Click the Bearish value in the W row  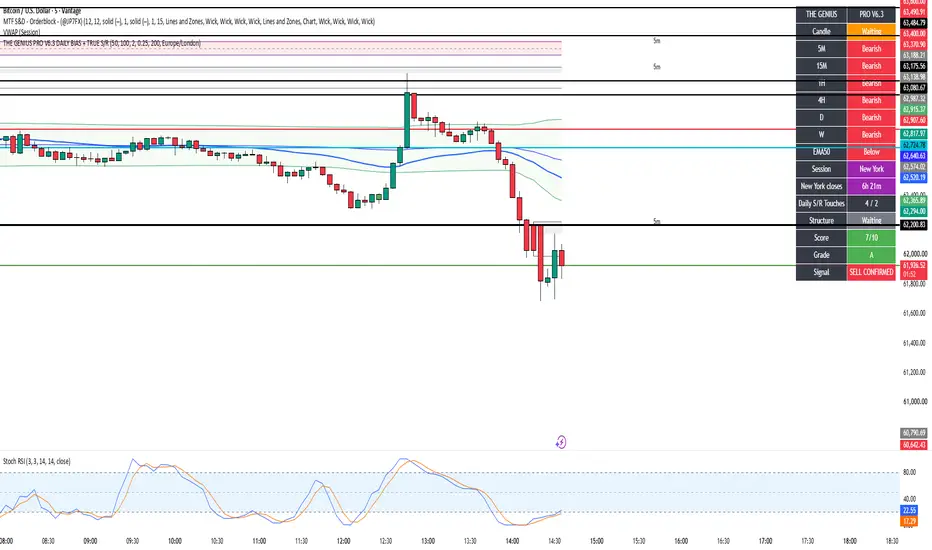[x=871, y=135]
